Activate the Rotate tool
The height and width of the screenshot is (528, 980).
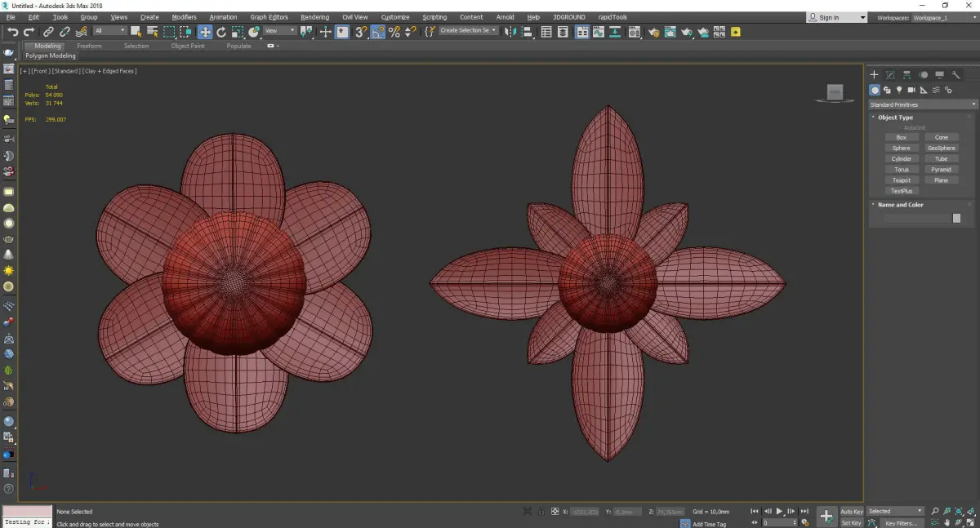coord(220,32)
